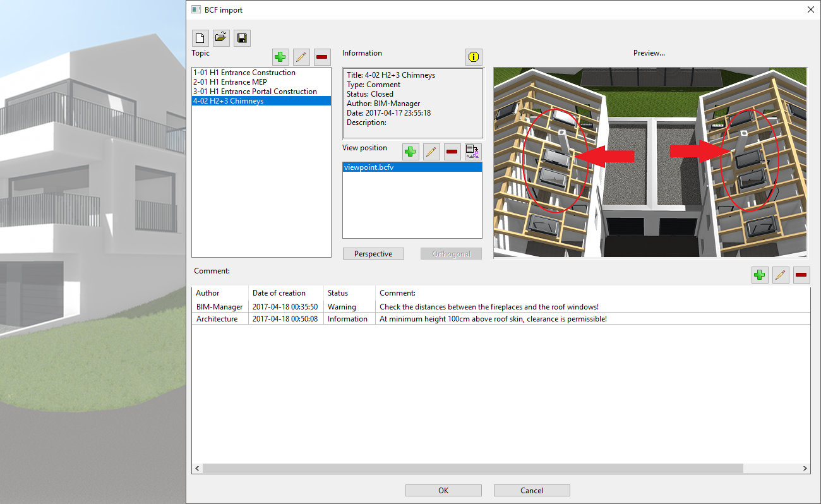Select topic 1-01 H1 Entrance Construction
Viewport: 821px width, 504px height.
244,73
